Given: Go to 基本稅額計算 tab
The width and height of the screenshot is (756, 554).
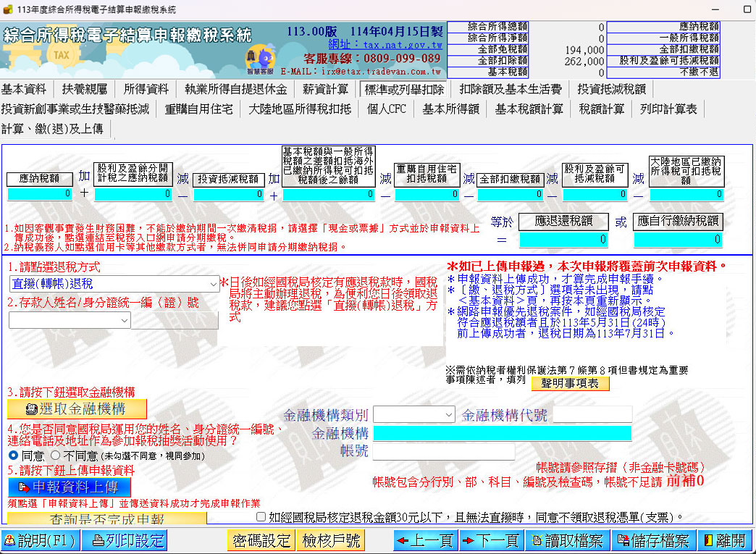Looking at the screenshot, I should (529, 109).
